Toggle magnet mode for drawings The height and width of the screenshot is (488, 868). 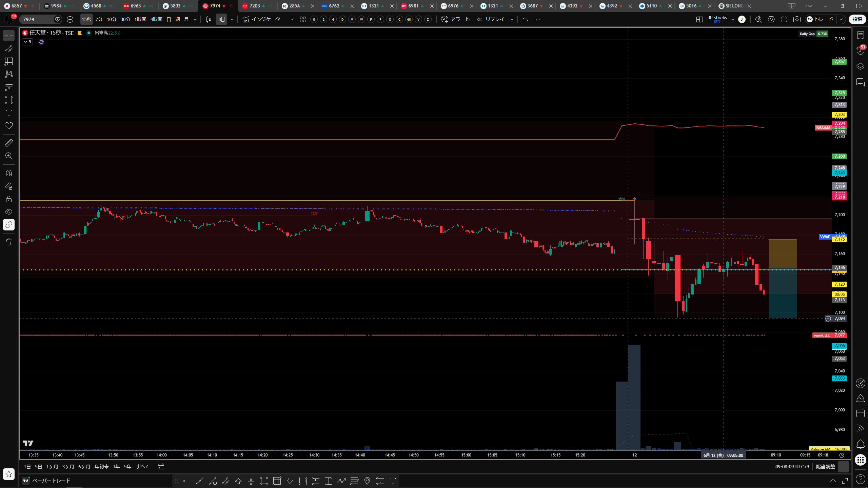(x=9, y=173)
